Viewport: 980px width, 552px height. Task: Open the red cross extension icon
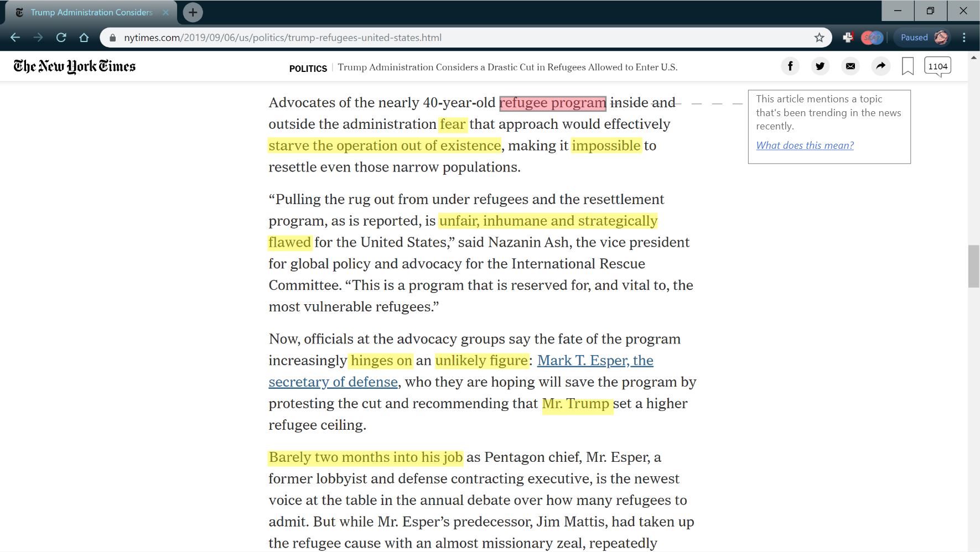point(848,38)
